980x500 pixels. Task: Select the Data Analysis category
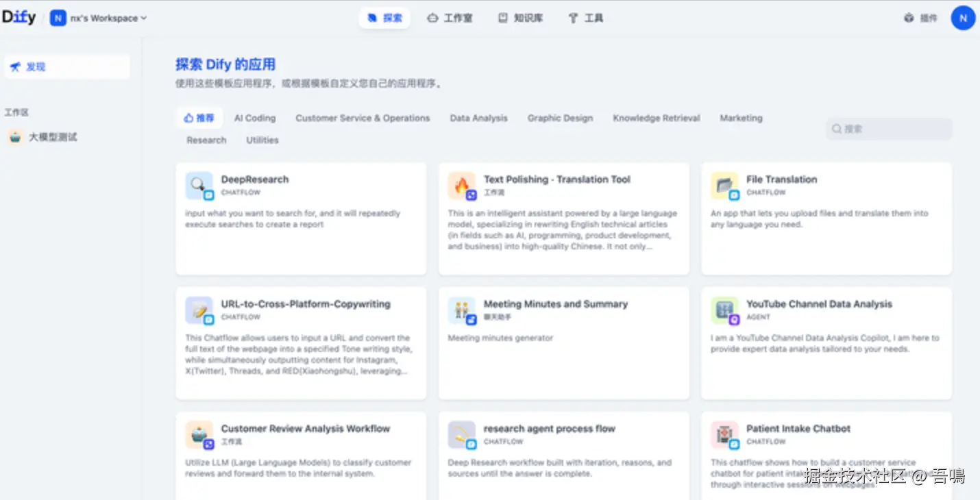479,118
